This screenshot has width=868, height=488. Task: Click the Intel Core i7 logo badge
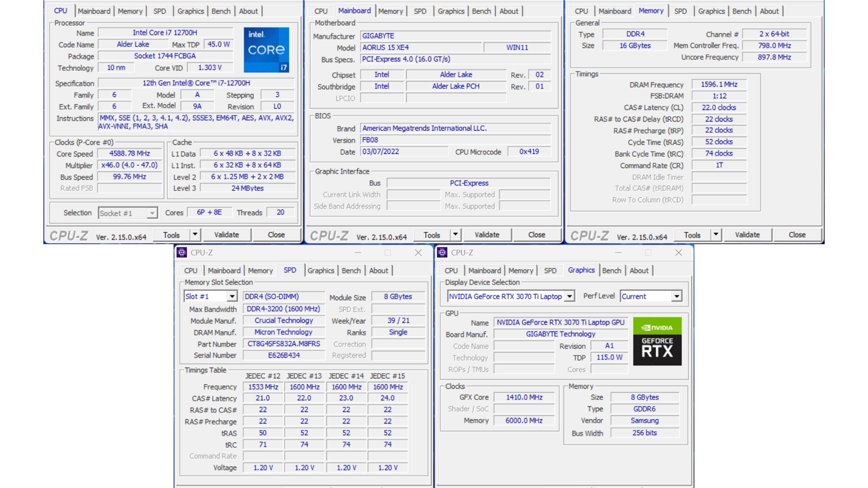pyautogui.click(x=266, y=50)
